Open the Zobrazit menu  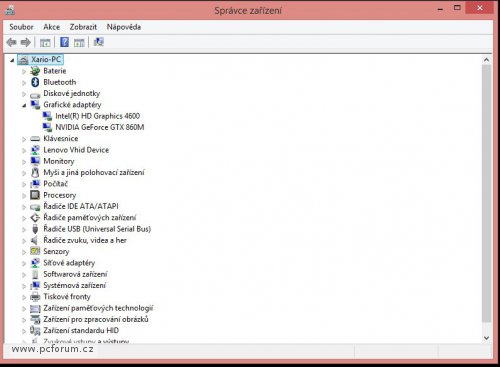pos(83,27)
